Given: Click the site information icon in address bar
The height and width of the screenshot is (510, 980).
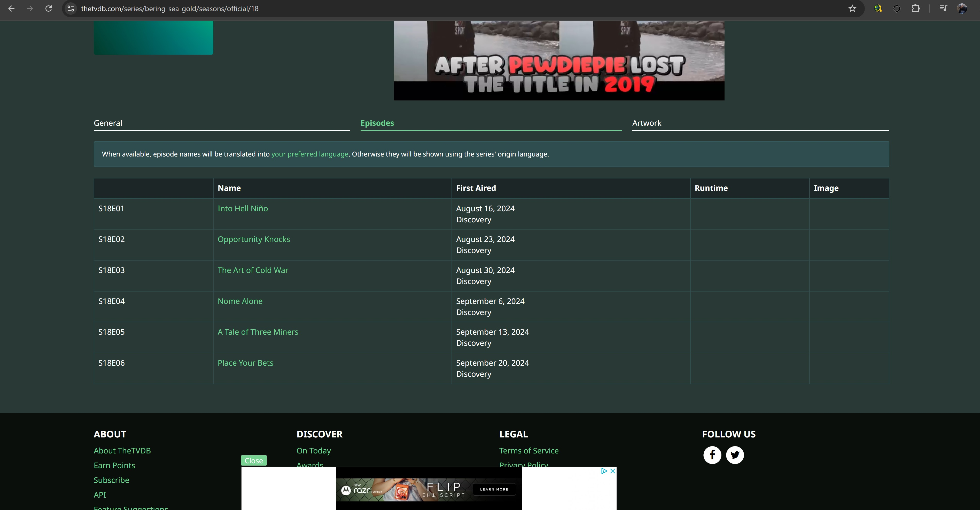Looking at the screenshot, I should pyautogui.click(x=71, y=8).
